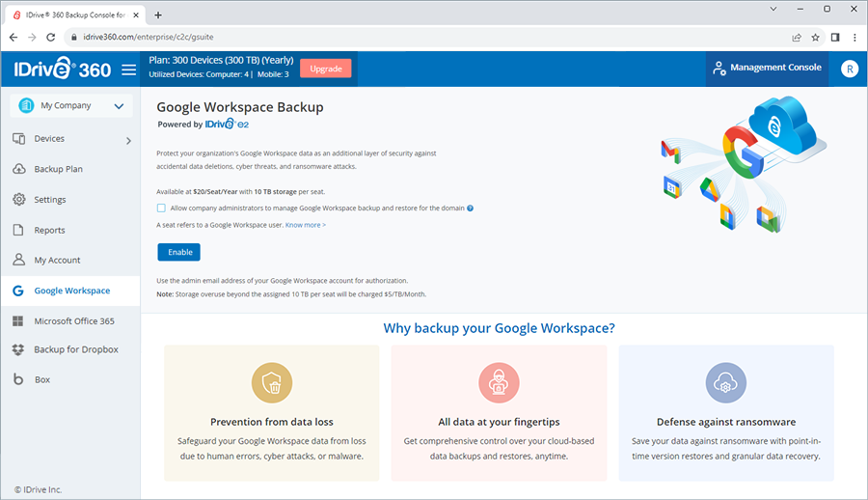Screen dimensions: 868x500
Task: Select Google Workspace in sidebar
Action: 70,291
